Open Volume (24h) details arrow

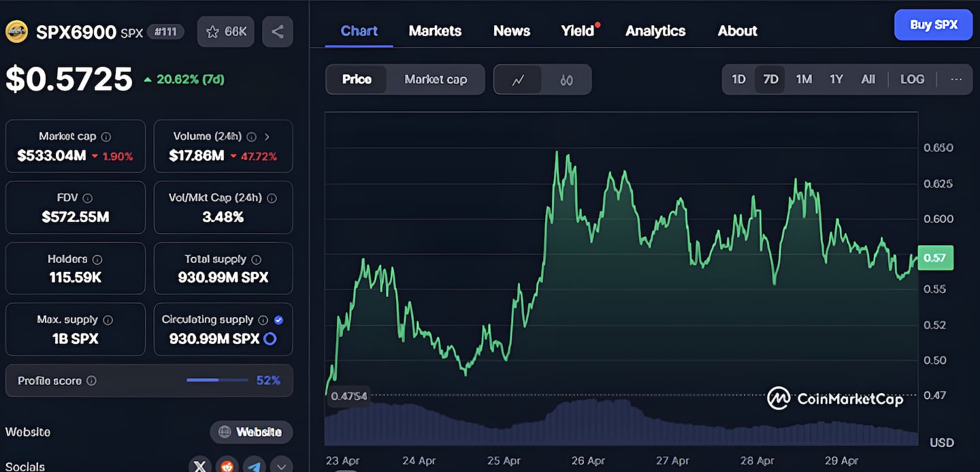tap(267, 137)
